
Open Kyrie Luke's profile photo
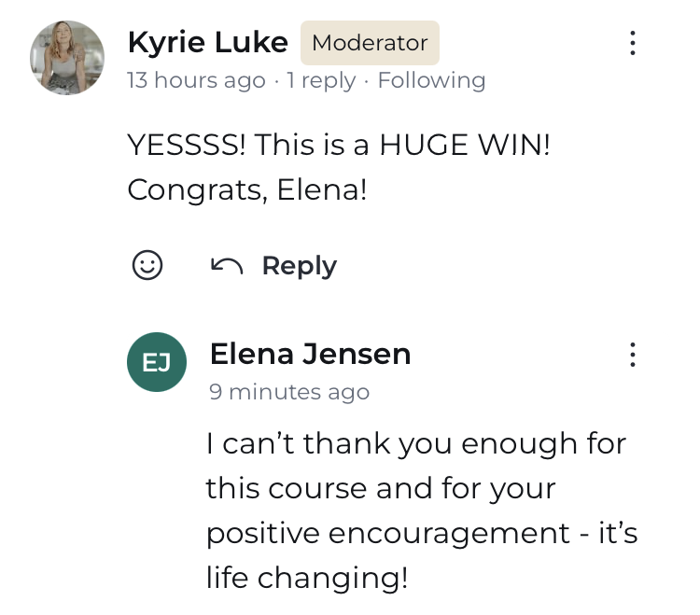coord(67,58)
